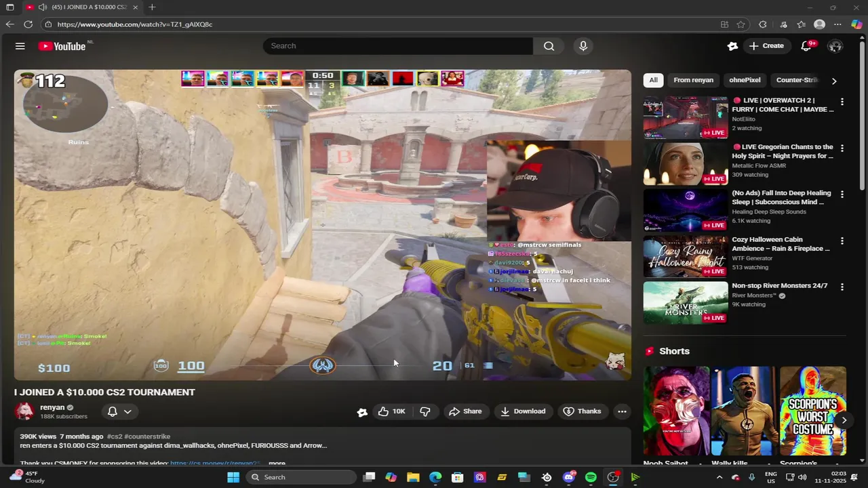Open Gregorian Chants live stream thumbnail
The height and width of the screenshot is (488, 868).
[x=686, y=163]
